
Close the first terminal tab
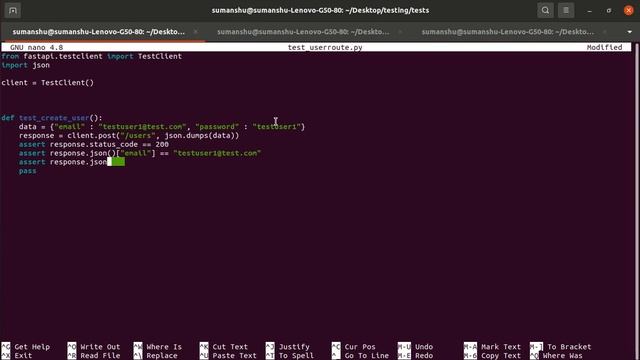click(x=196, y=32)
